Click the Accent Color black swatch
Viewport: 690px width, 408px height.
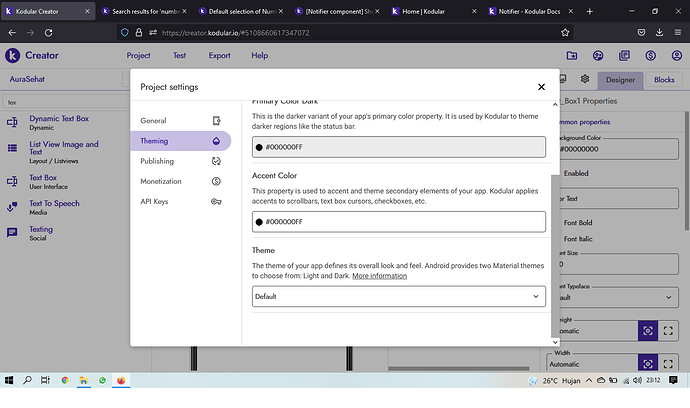point(259,222)
